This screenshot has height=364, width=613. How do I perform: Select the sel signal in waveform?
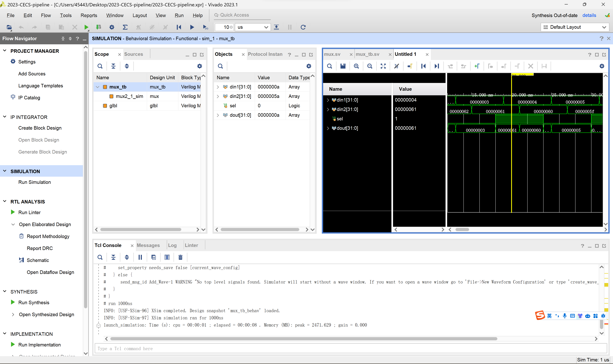pyautogui.click(x=340, y=119)
